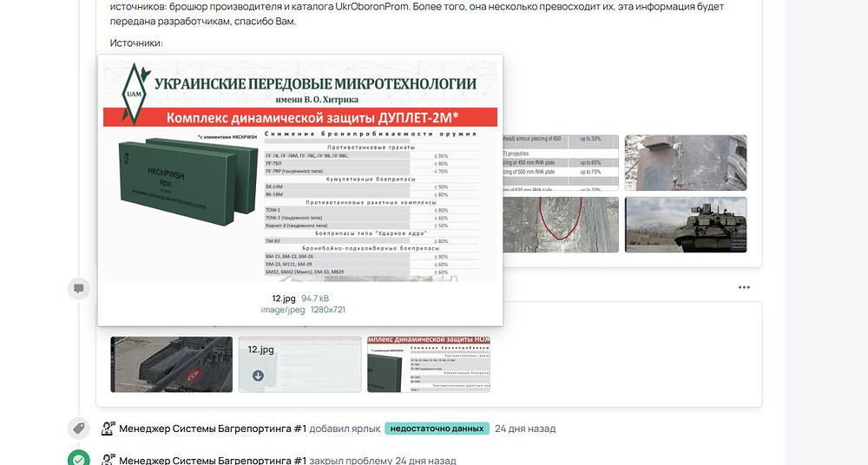Open the red-outlined armor close-up thumbnail
The height and width of the screenshot is (465, 868).
561,225
